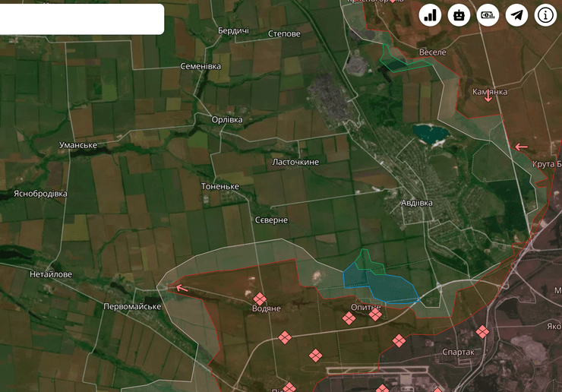Click the pink arrow left of Крута Б
Screen dimensions: 562x392
tap(521, 147)
